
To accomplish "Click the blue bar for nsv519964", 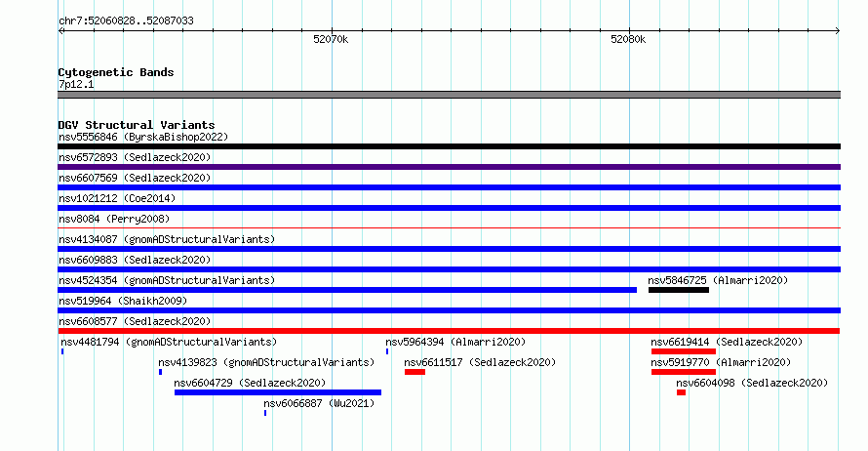I will [x=449, y=310].
